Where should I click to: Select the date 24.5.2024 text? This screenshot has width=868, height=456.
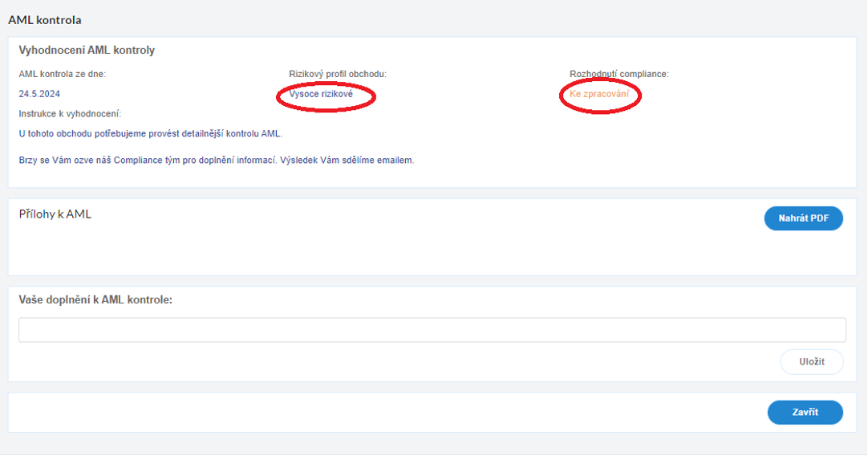(39, 94)
